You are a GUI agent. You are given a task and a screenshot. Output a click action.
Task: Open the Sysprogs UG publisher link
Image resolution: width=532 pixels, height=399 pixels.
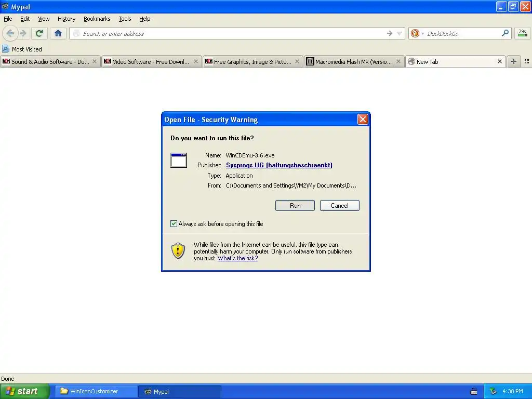pos(279,165)
